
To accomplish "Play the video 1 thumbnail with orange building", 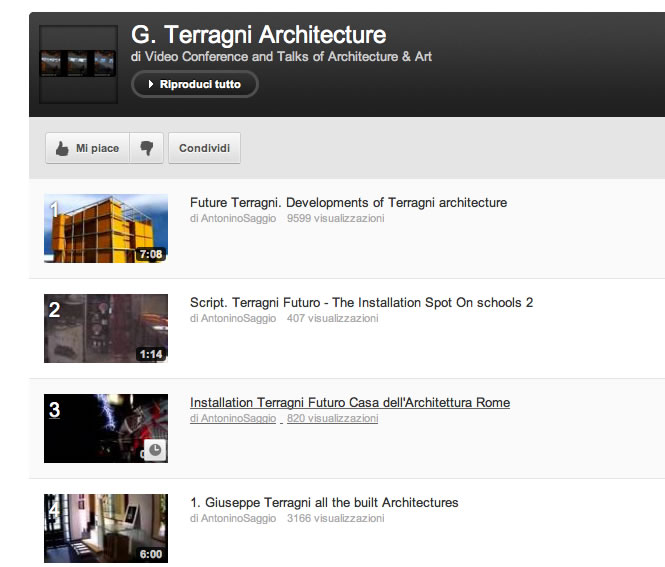I will pyautogui.click(x=105, y=228).
